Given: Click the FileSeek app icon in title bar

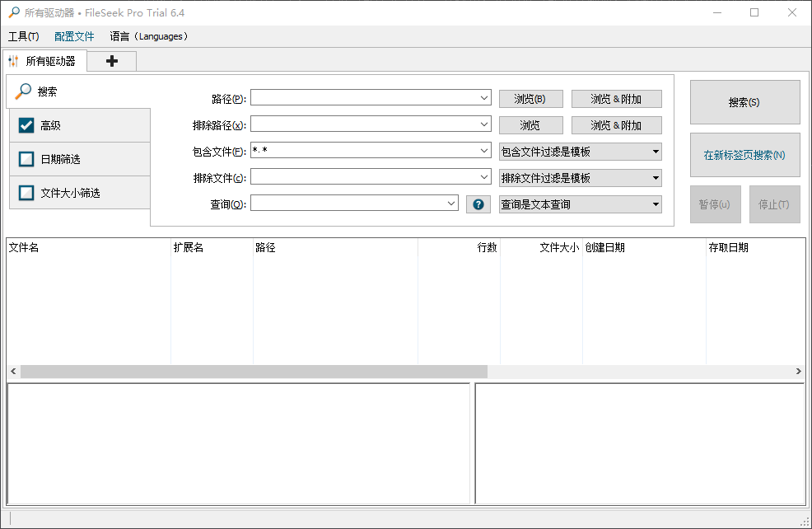Looking at the screenshot, I should (x=12, y=12).
